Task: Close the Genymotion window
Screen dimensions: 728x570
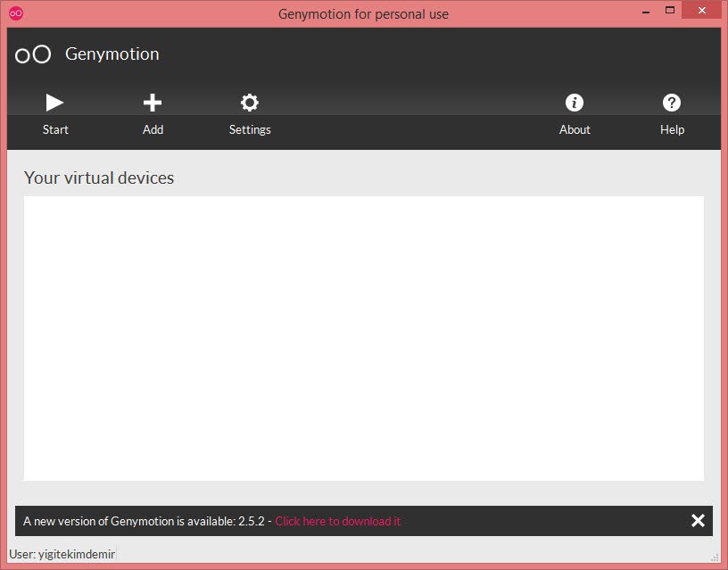Action: pyautogui.click(x=701, y=10)
